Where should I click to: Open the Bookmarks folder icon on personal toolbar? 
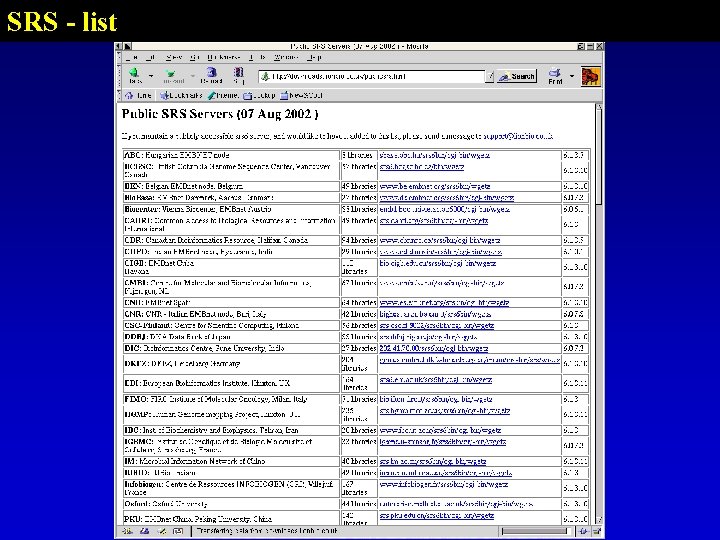tap(164, 96)
